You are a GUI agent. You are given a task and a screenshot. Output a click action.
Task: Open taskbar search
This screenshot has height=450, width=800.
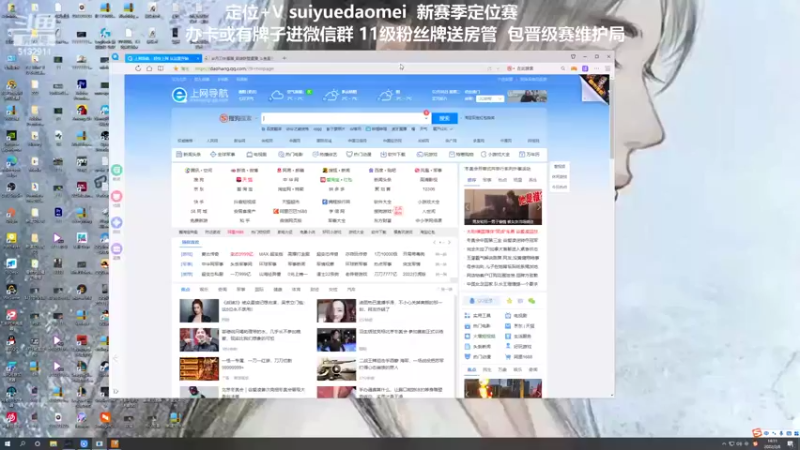(22, 444)
